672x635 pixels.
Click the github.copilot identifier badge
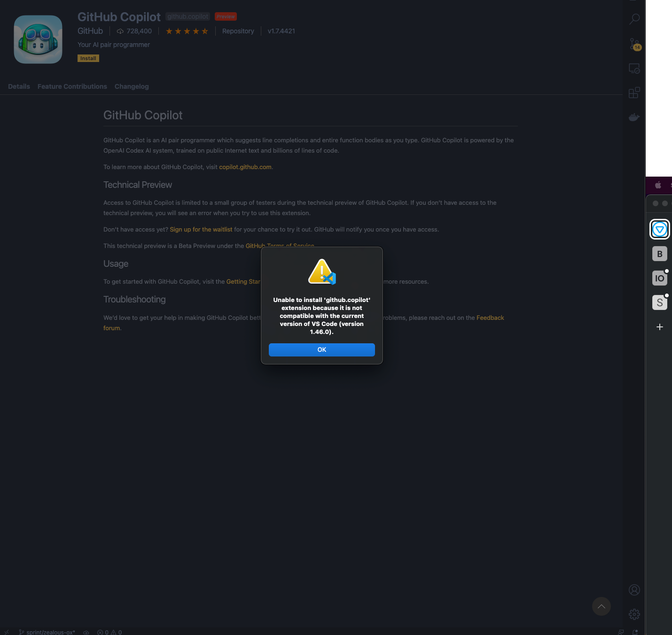(x=188, y=16)
